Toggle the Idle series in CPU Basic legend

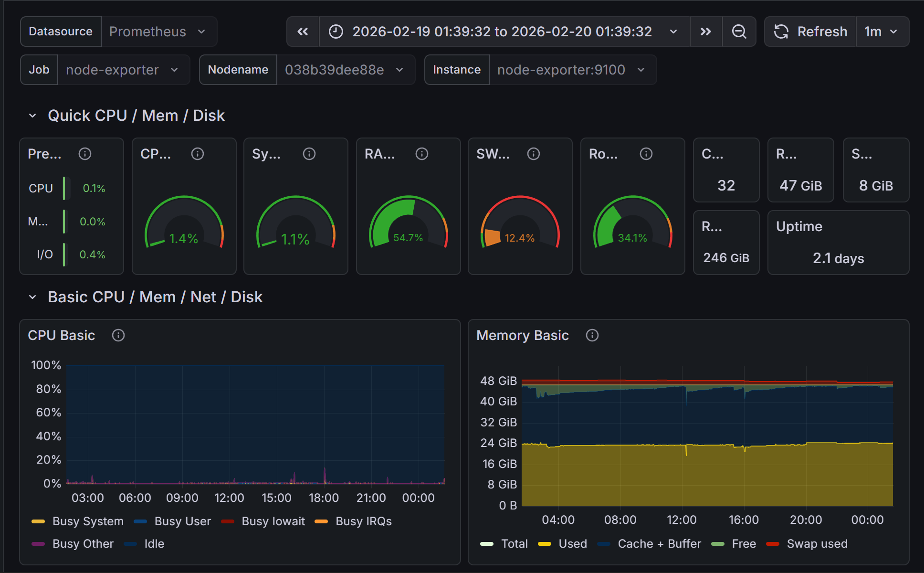coord(154,543)
